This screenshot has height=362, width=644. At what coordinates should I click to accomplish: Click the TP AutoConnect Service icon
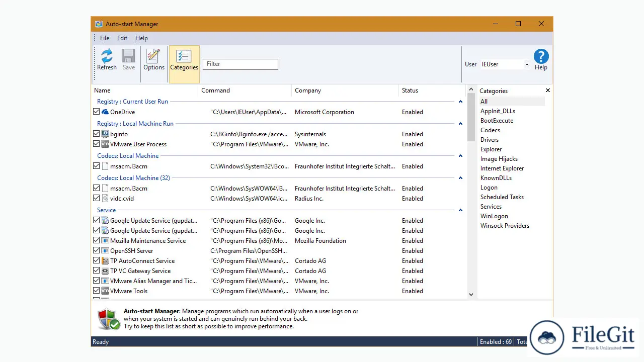(105, 261)
